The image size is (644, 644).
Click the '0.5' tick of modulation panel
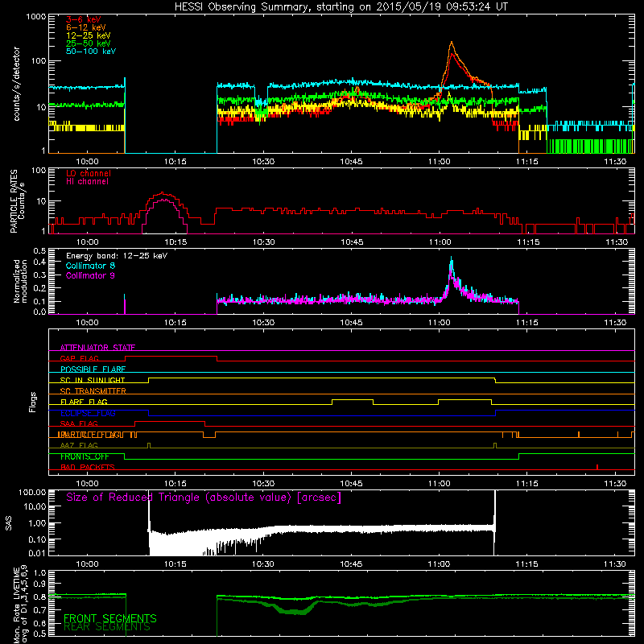click(x=39, y=251)
